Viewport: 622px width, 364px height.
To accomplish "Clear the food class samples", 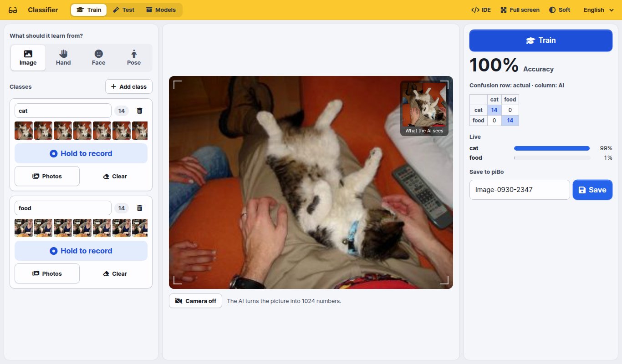I will 115,273.
